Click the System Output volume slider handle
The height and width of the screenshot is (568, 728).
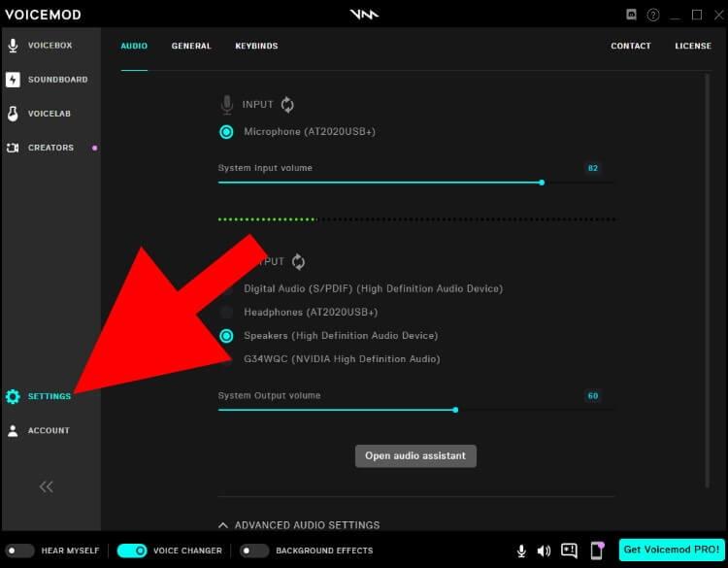(x=455, y=410)
